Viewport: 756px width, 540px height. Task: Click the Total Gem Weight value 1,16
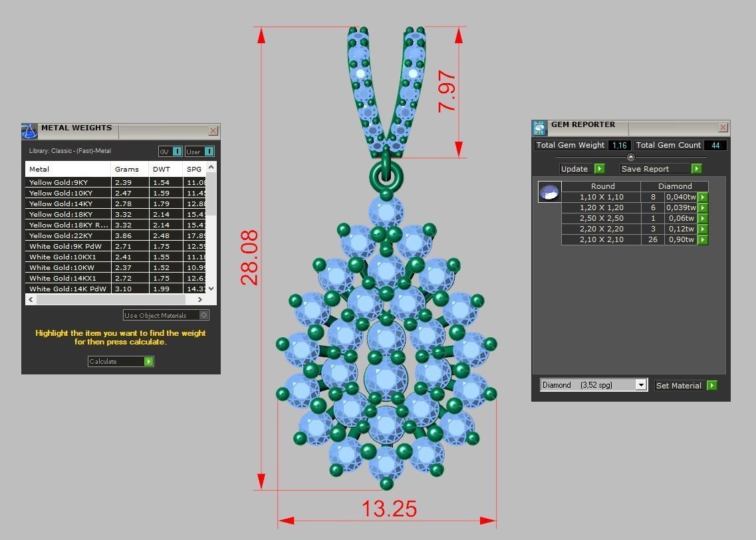tap(619, 145)
